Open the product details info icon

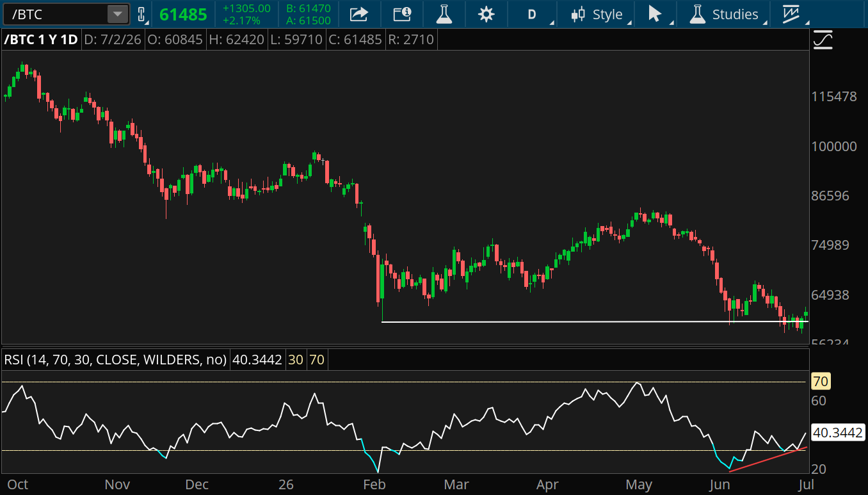pyautogui.click(x=402, y=14)
